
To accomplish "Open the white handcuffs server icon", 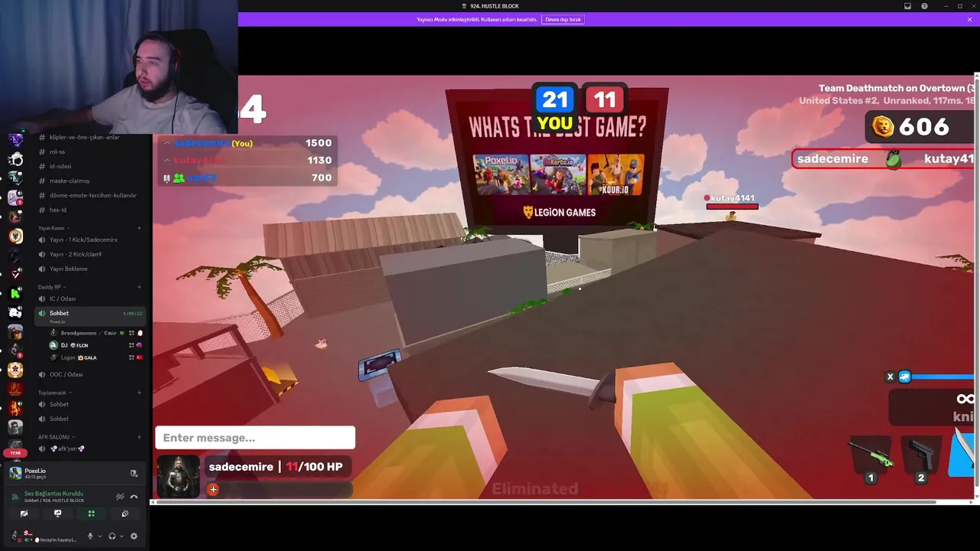I will click(x=15, y=159).
